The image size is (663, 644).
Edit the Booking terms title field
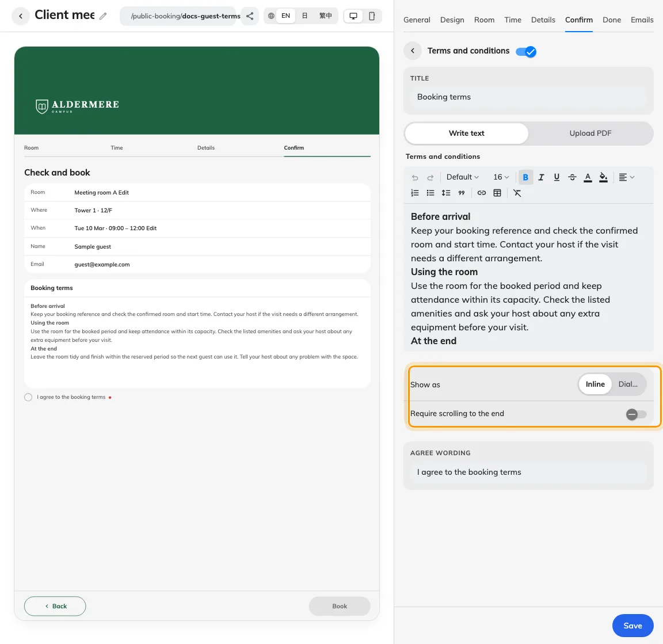[528, 97]
